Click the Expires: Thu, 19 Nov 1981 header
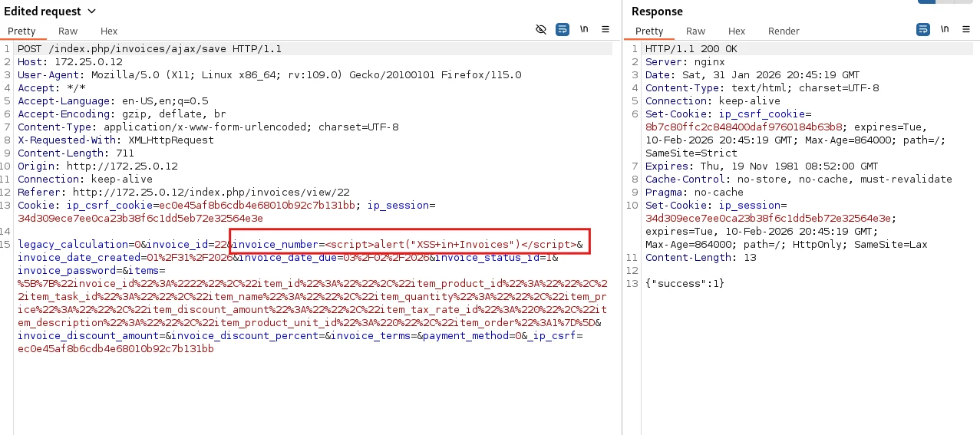 click(762, 166)
